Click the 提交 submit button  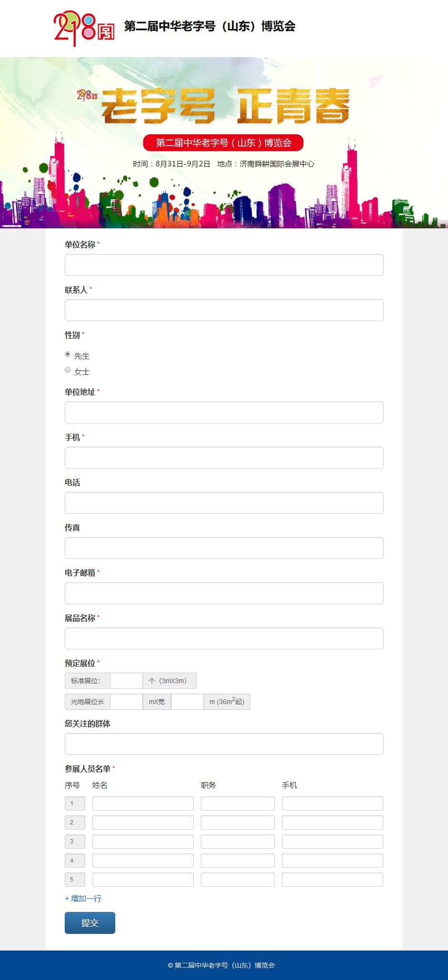(90, 923)
